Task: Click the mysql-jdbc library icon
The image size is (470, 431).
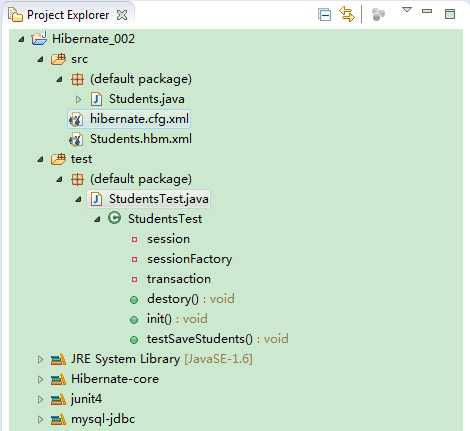Action: [x=58, y=419]
